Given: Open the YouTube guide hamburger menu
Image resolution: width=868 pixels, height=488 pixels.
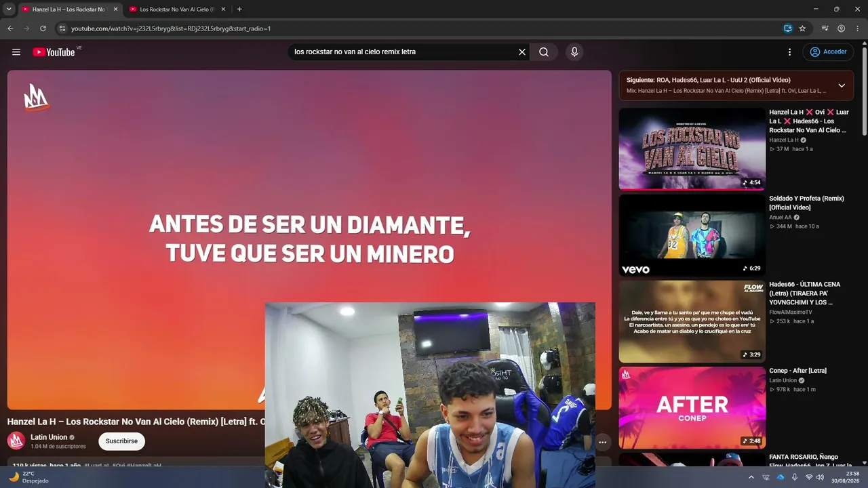Looking at the screenshot, I should [16, 52].
